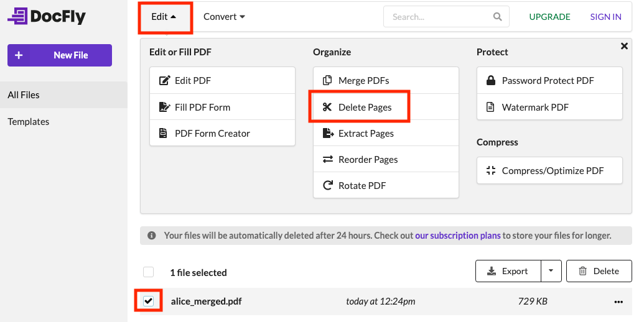Select Extract Pages from Organize menu

[366, 134]
